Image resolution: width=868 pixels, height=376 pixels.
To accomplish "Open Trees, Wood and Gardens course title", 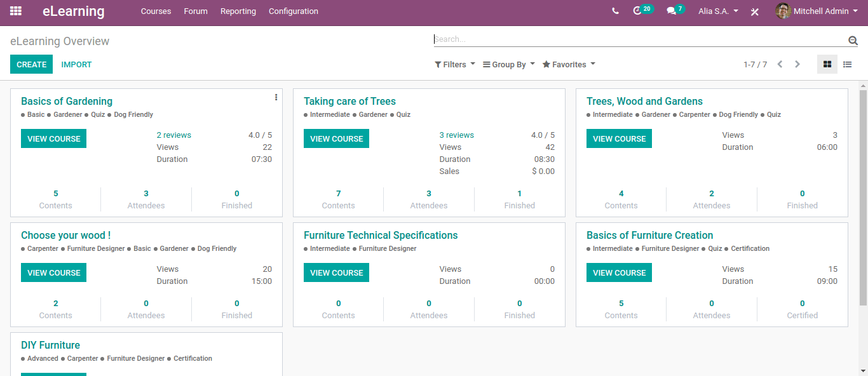I will pos(644,101).
